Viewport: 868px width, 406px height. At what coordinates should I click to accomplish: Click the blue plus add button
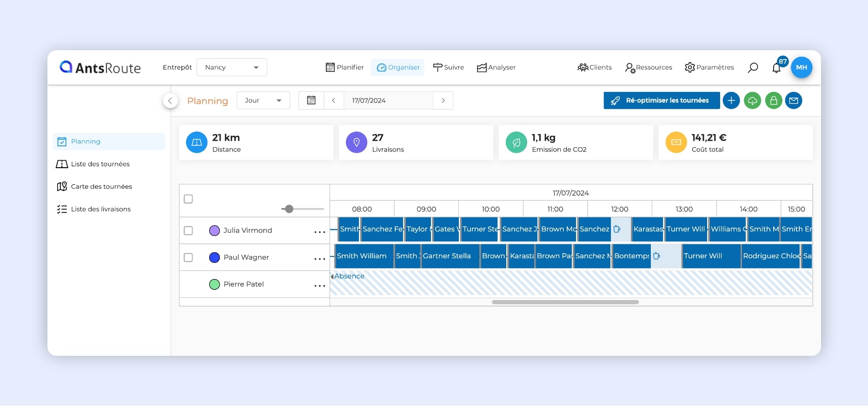(731, 100)
